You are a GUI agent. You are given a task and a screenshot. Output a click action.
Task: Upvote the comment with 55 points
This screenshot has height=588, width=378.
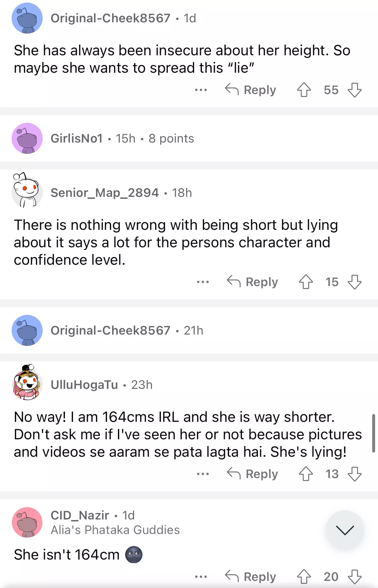click(x=304, y=90)
